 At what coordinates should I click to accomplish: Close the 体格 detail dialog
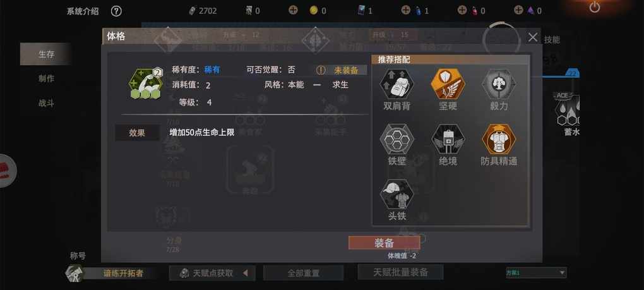(533, 37)
